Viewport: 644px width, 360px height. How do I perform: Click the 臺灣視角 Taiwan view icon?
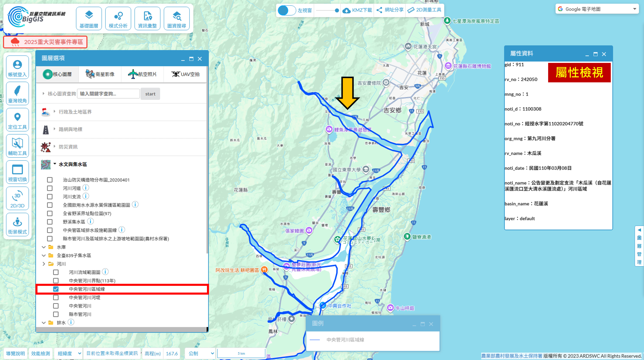point(17,93)
